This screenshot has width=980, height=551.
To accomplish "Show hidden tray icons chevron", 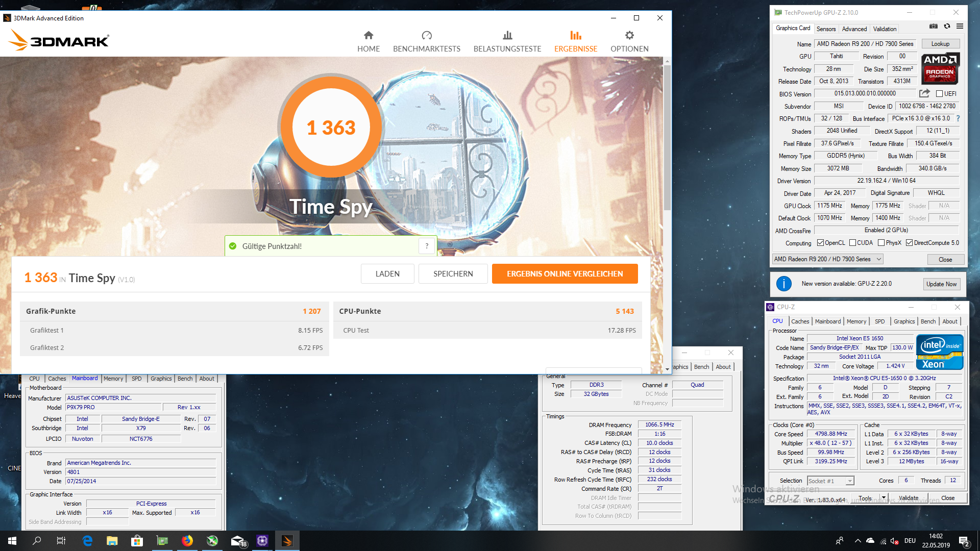I will click(857, 541).
